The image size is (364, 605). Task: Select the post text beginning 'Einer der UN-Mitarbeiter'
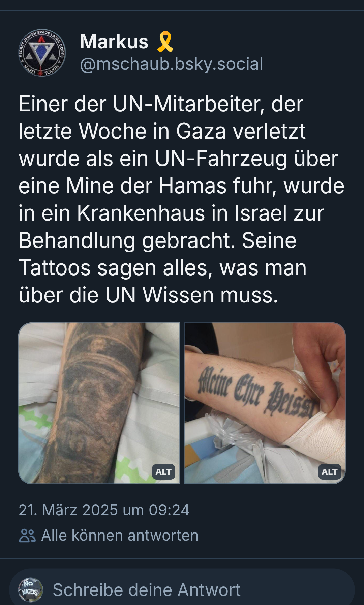(181, 199)
